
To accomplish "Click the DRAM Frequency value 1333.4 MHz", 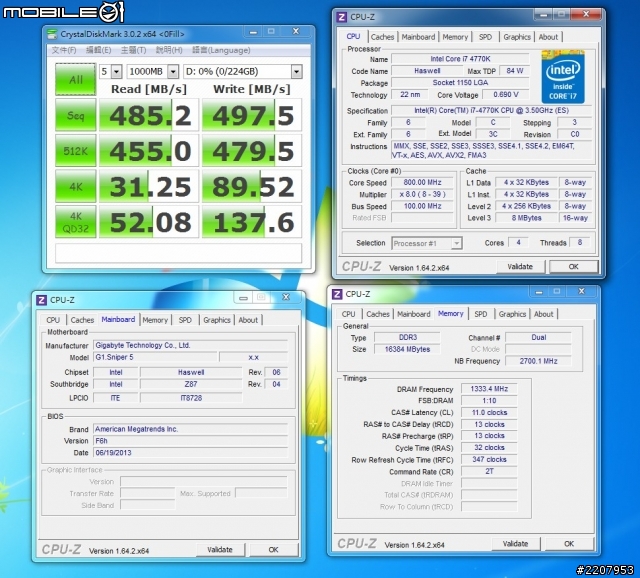I will 489,389.
